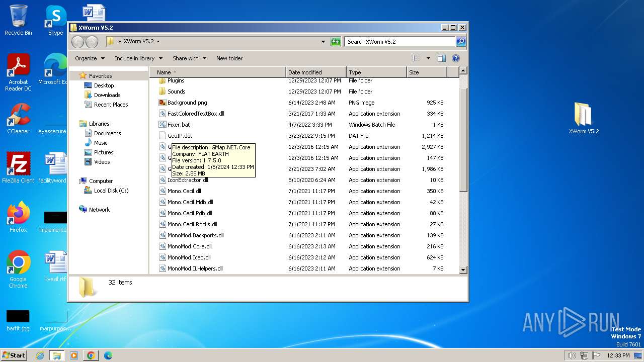Click the Explorer Forward navigation button
Viewport: 644px width, 362px height.
[92, 42]
